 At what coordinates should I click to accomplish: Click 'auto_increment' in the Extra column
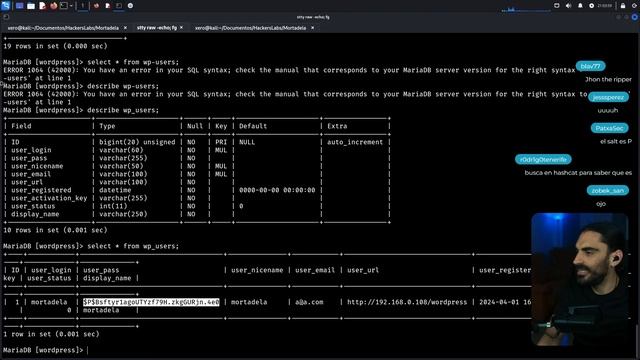(x=355, y=142)
